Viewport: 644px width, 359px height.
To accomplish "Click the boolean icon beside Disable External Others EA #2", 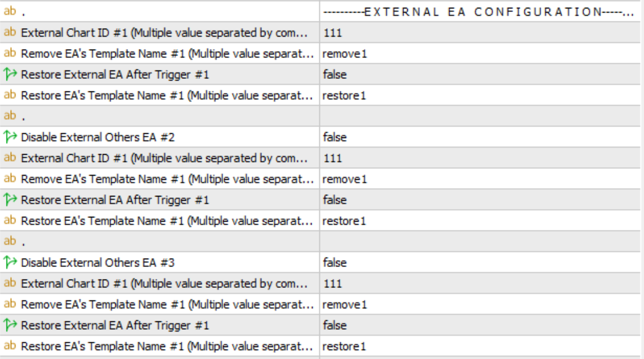I will coord(10,137).
